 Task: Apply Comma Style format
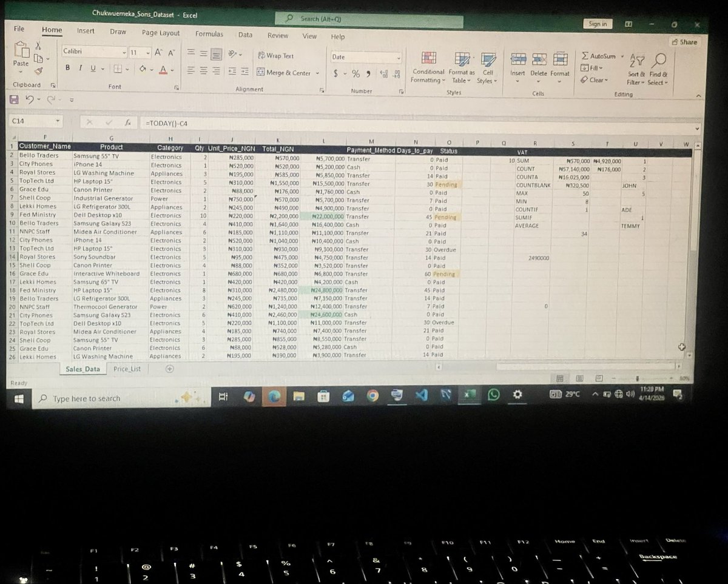[x=369, y=74]
